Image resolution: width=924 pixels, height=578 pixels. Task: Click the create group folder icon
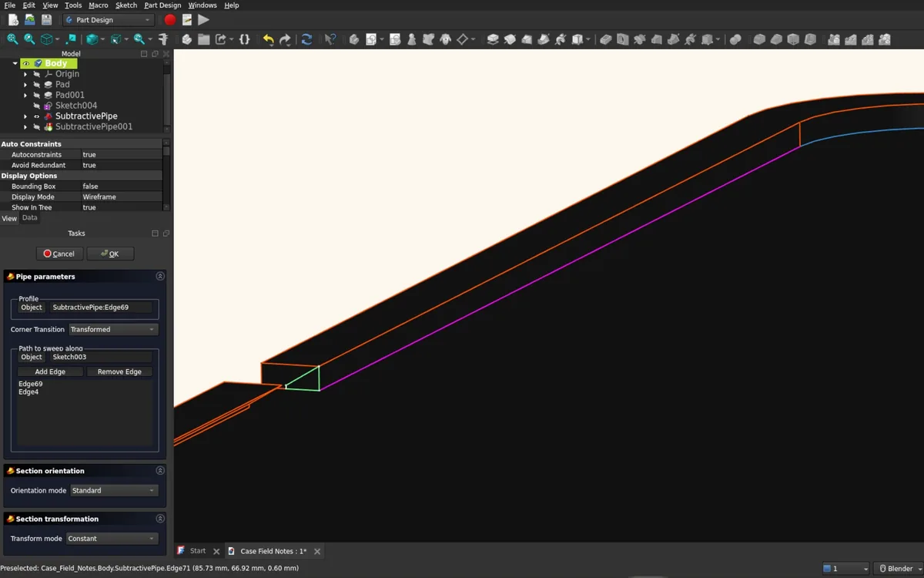pos(203,39)
